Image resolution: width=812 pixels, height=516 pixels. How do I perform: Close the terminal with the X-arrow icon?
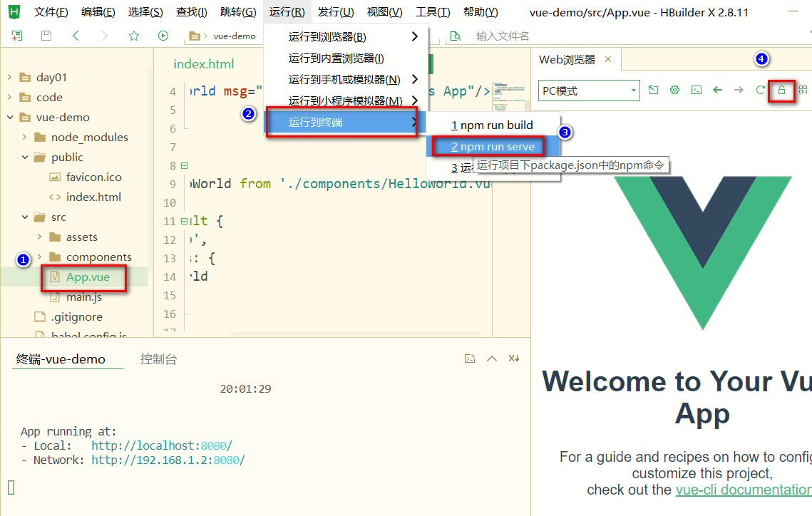click(x=514, y=358)
